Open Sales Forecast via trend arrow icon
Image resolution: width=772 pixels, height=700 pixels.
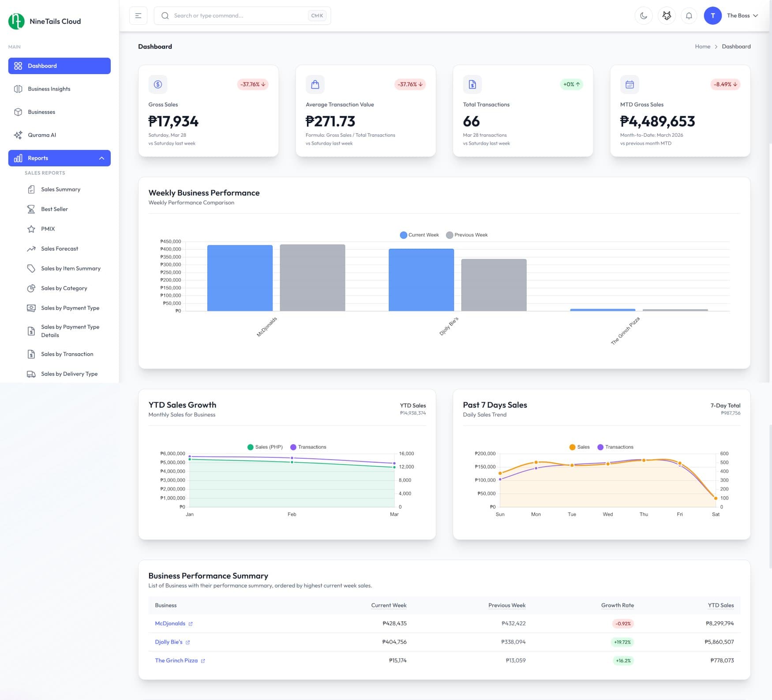[31, 248]
